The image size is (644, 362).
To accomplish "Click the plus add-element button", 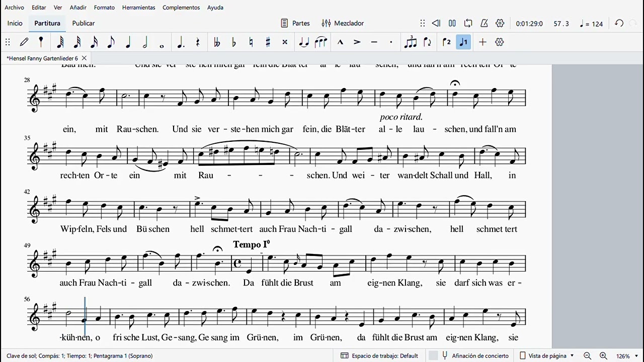I will click(482, 42).
